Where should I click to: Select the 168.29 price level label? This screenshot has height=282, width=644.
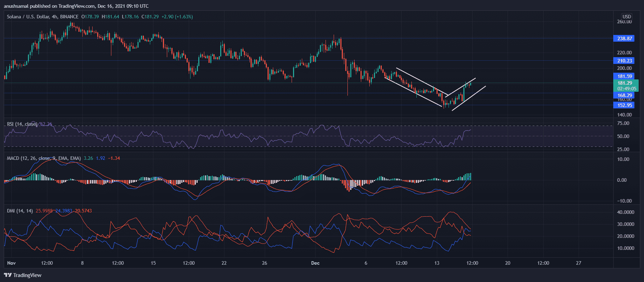pyautogui.click(x=624, y=95)
